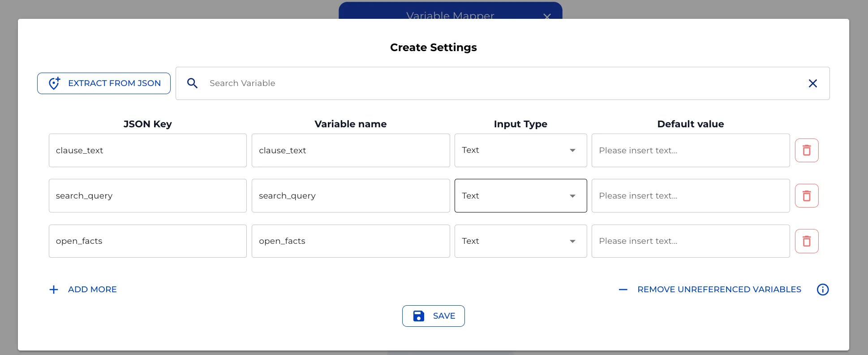Add more variable rows
Viewport: 868px width, 355px height.
tap(83, 290)
